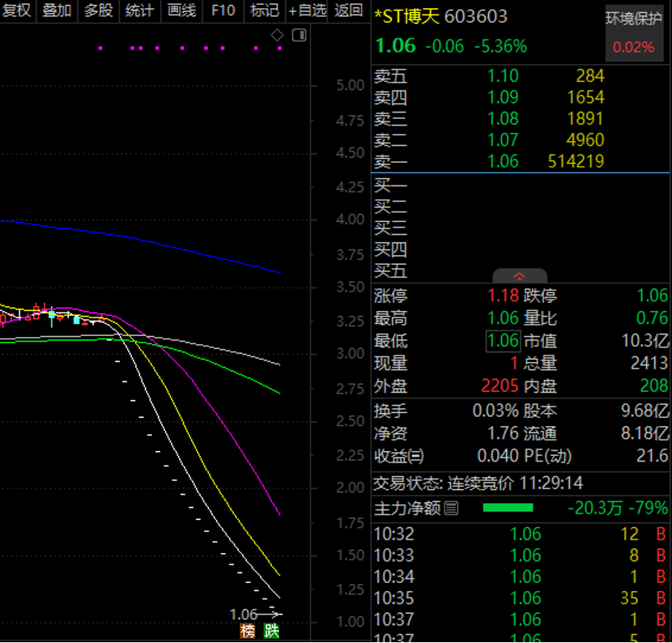Viewport: 672px width, 643px height.
Task: Click the *ST博天 603603 stock title
Action: point(440,17)
